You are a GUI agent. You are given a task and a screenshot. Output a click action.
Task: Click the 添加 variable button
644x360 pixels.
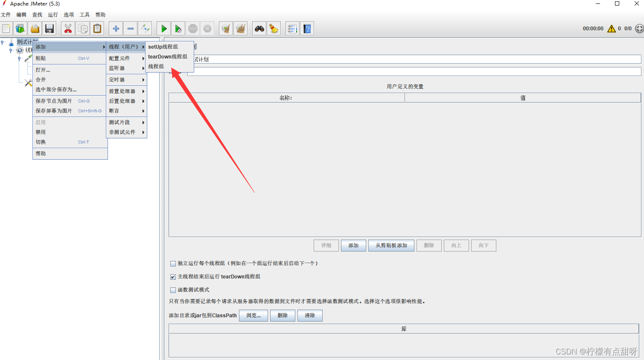pos(353,246)
